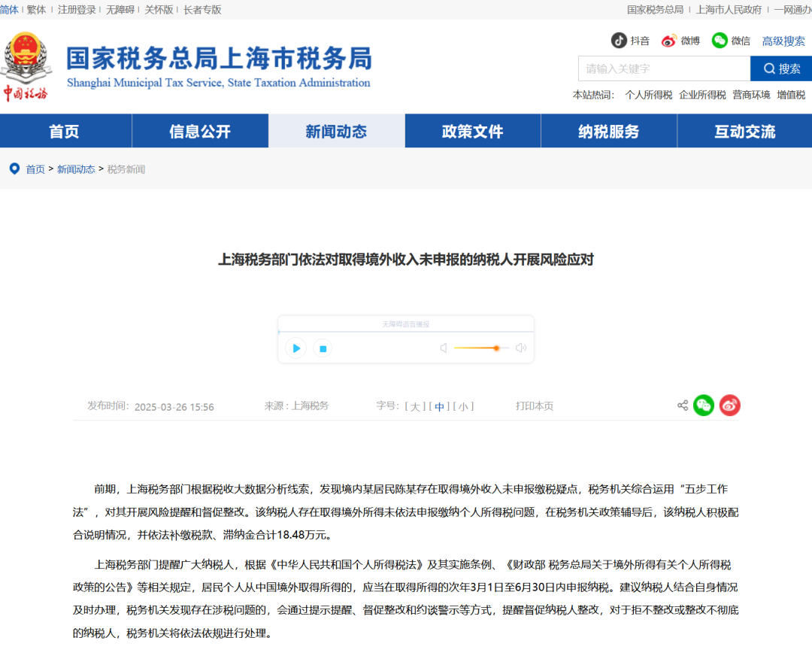Click the share icon next to the article

pos(682,405)
